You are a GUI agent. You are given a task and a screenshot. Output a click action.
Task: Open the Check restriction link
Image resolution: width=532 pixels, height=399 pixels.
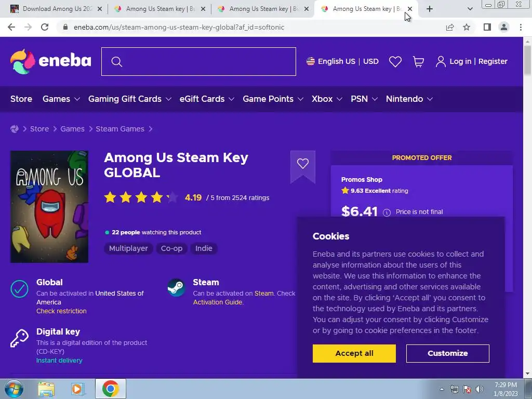[x=61, y=311]
